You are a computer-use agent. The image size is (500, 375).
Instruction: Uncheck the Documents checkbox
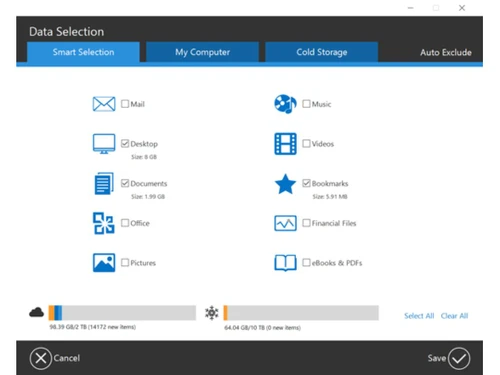(125, 183)
